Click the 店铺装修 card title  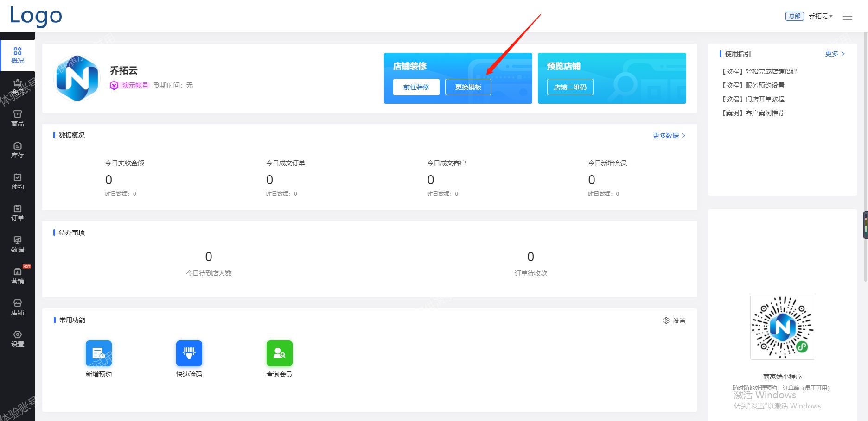(x=410, y=66)
